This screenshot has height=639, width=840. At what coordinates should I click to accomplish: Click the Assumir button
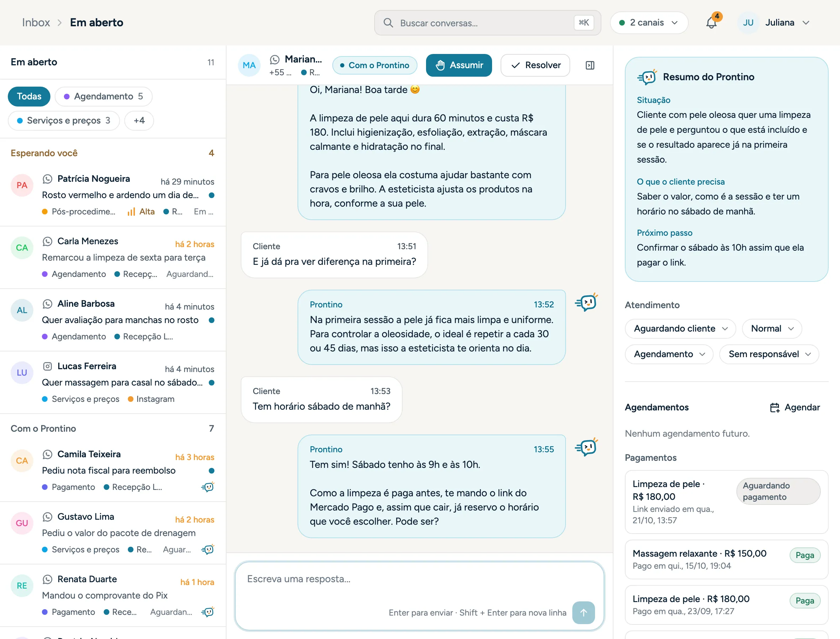(459, 65)
